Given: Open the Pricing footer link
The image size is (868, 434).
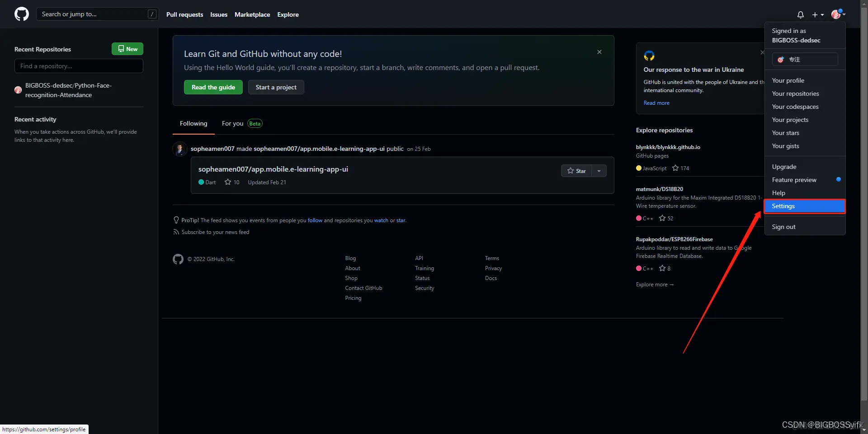Looking at the screenshot, I should [x=353, y=298].
